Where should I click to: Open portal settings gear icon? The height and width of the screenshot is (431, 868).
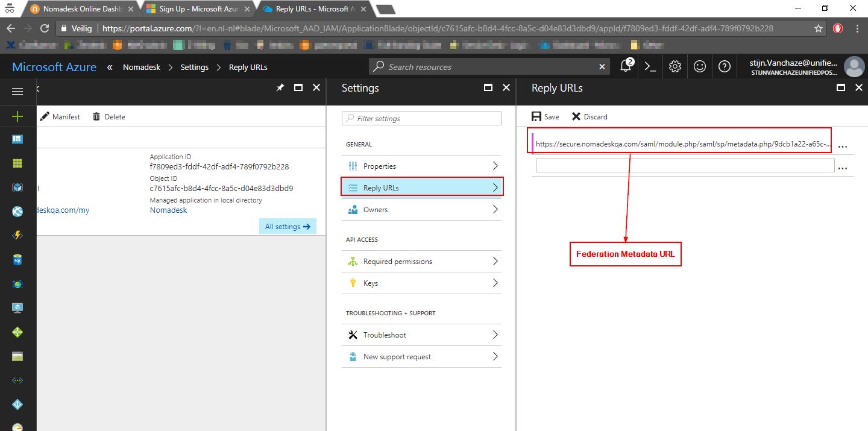point(675,67)
